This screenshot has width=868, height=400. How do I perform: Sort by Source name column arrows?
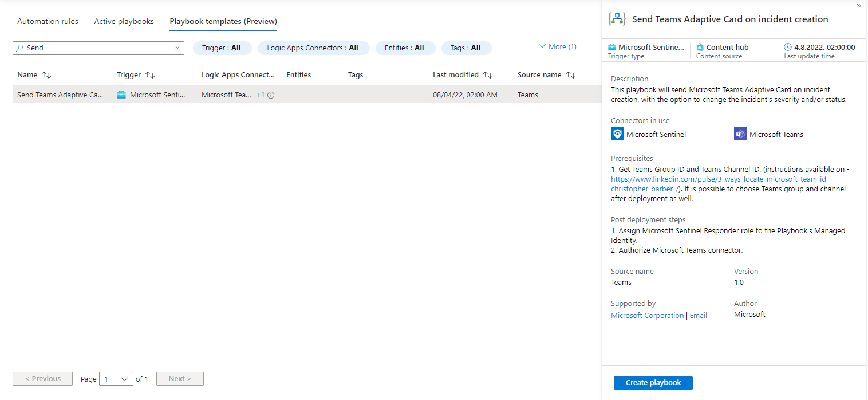click(571, 75)
